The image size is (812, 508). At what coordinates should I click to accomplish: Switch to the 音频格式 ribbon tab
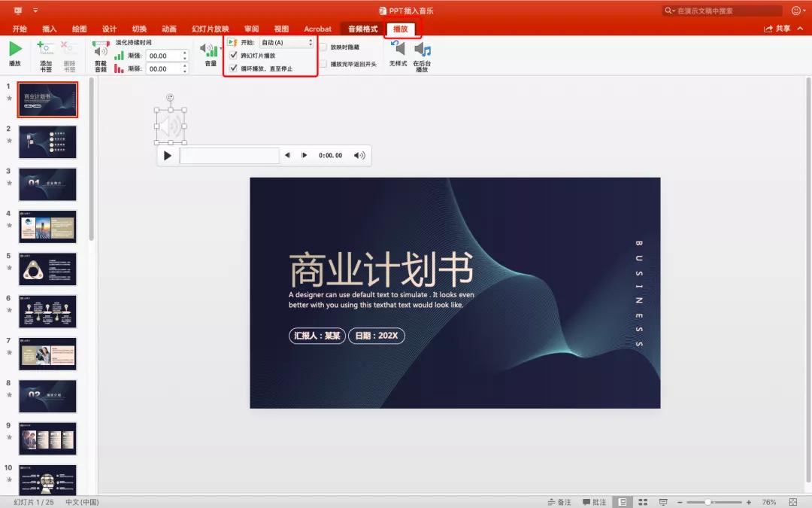pos(361,29)
